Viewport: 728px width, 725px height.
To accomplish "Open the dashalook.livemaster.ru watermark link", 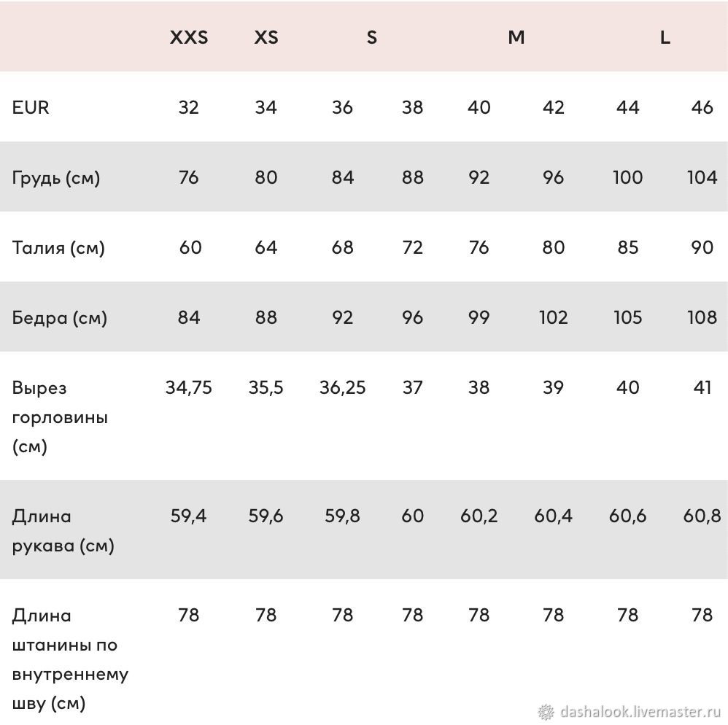I will click(640, 711).
